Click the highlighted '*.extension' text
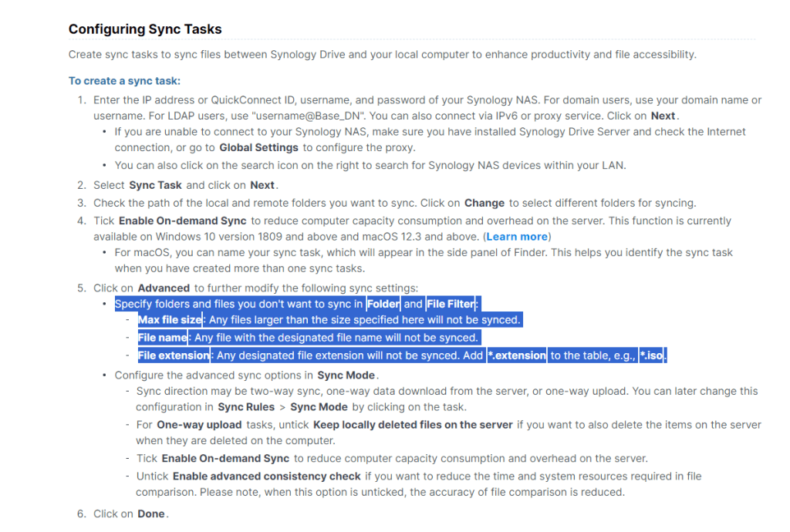The image size is (790, 532). click(517, 355)
